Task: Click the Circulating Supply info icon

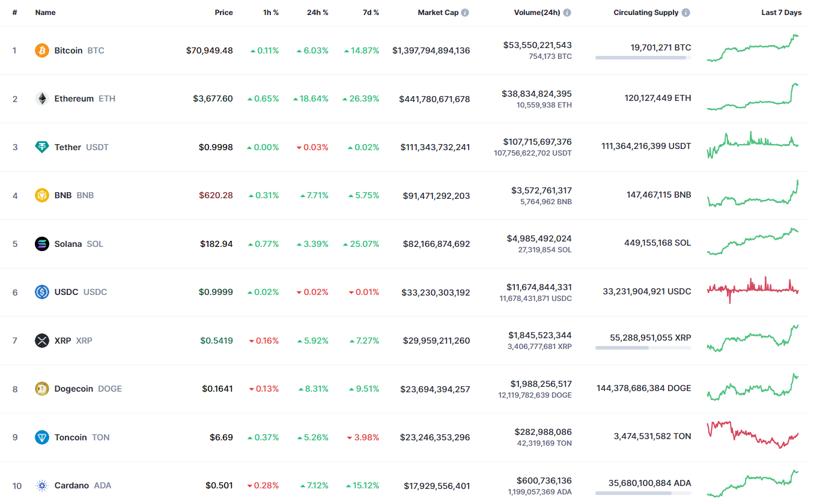Action: pos(686,13)
